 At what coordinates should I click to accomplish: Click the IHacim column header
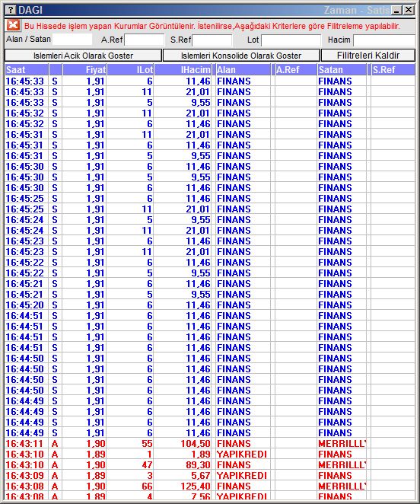pos(183,70)
